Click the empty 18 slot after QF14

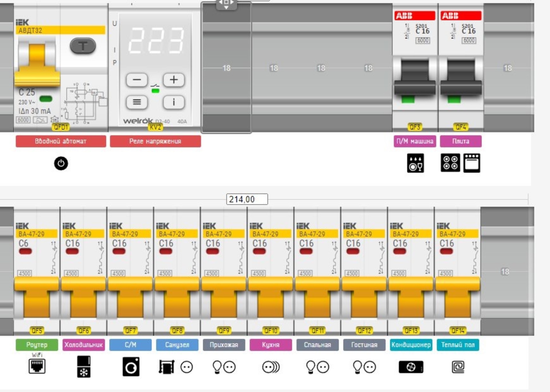(x=505, y=271)
